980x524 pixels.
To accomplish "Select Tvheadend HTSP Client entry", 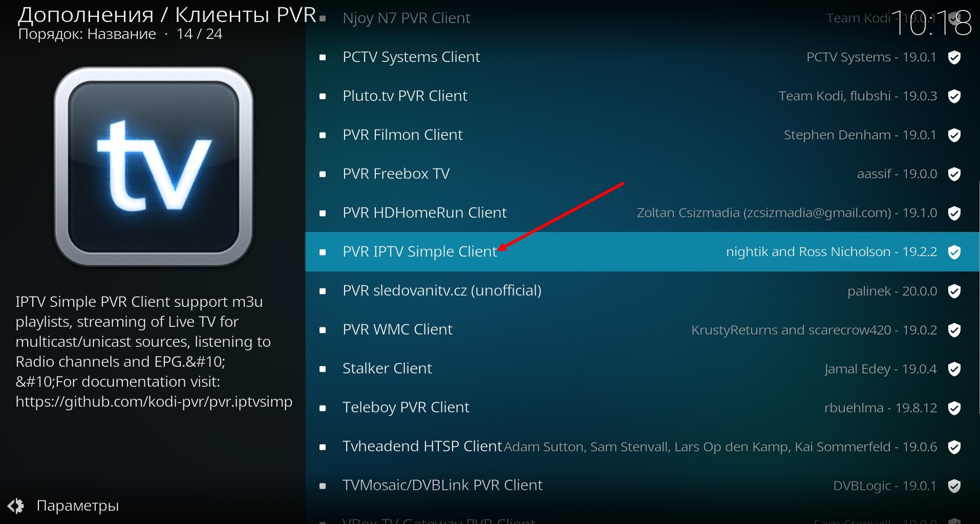I will click(643, 446).
